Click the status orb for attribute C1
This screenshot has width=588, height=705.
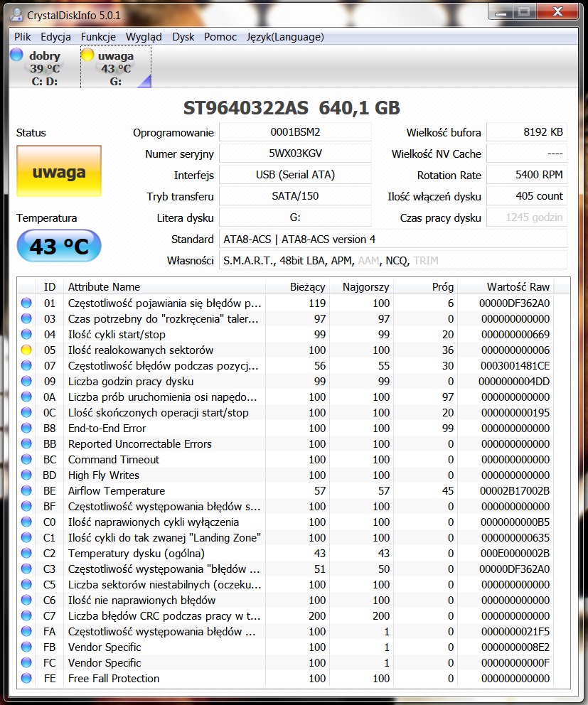tap(26, 538)
